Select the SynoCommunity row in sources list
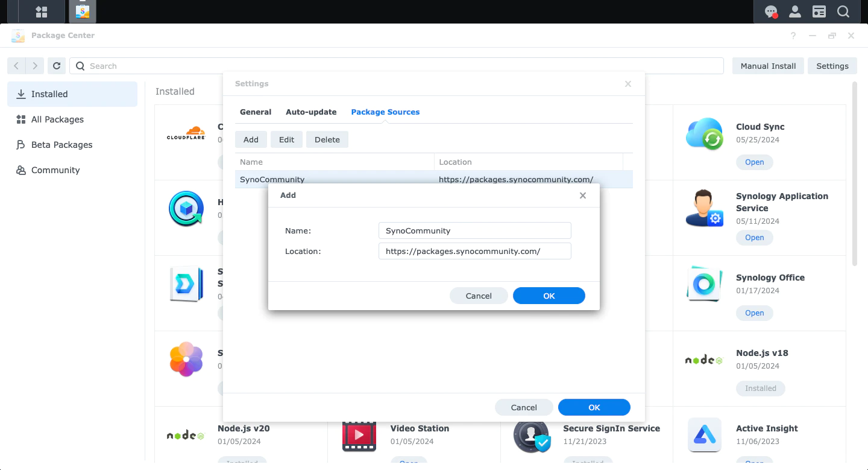The height and width of the screenshot is (470, 868). click(x=434, y=179)
